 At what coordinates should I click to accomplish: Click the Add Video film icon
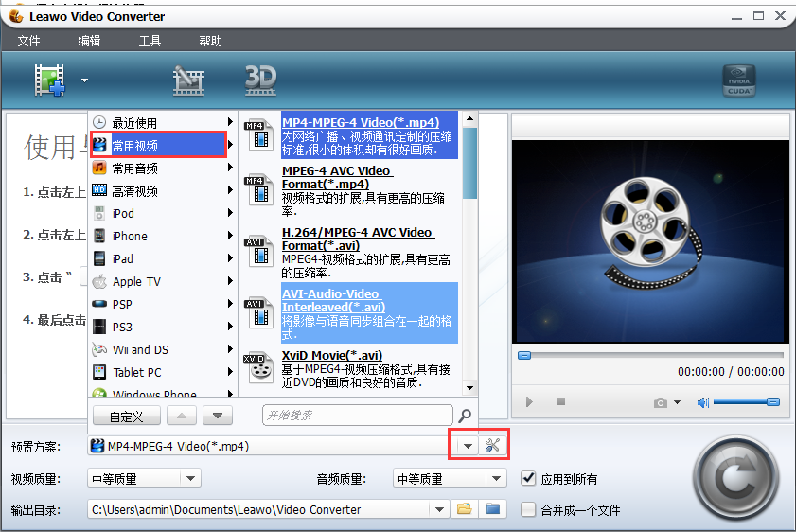(49, 80)
